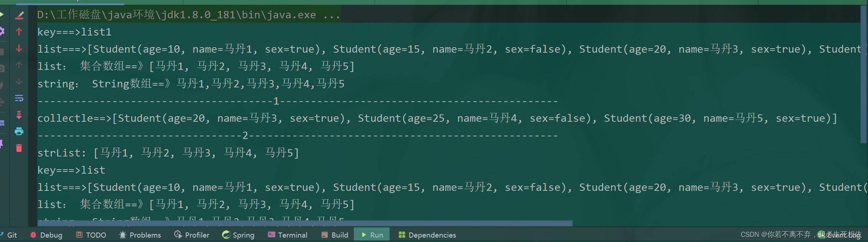Screen dimensions: 868x242
Task: Click the green rerun arrow icon
Action: [x=1, y=15]
